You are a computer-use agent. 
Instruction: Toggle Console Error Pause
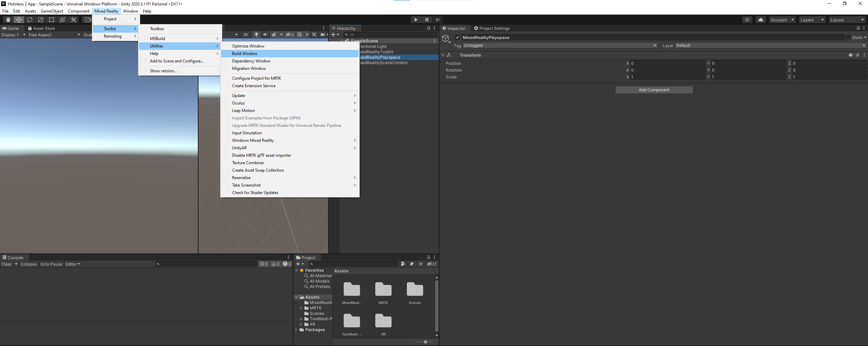click(52, 264)
